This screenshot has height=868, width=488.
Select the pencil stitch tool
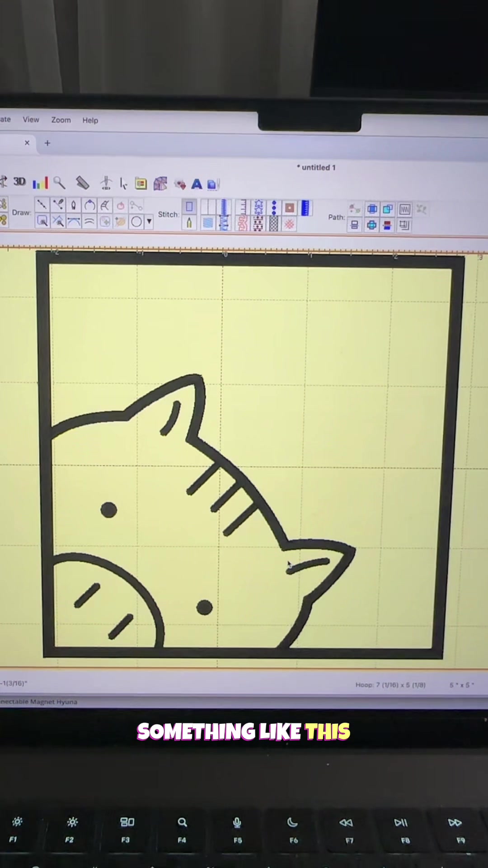189,222
